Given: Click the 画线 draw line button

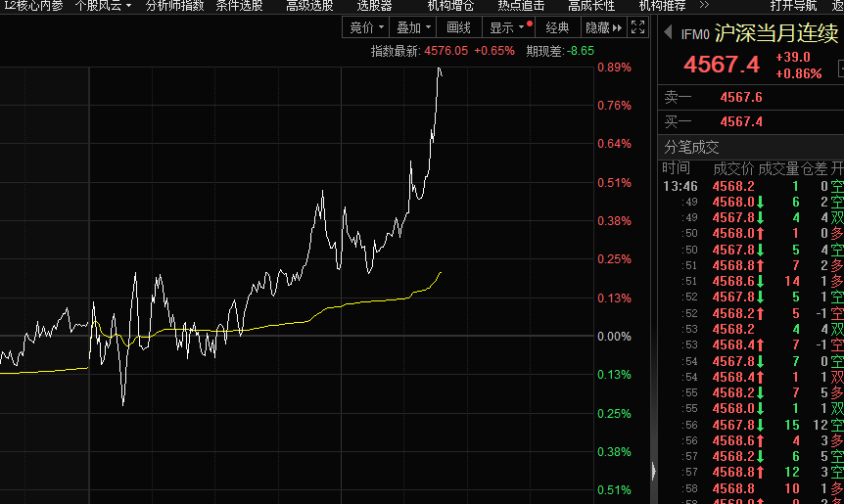Looking at the screenshot, I should (x=458, y=27).
